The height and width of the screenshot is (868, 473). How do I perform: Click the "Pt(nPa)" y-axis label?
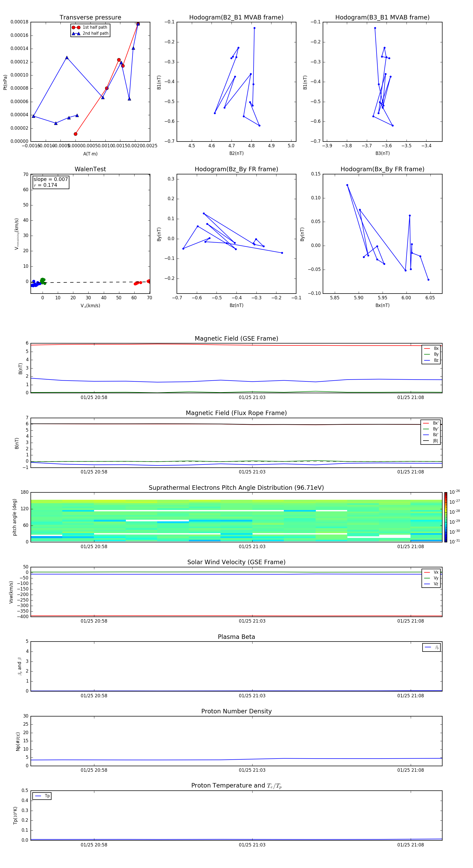(x=5, y=82)
